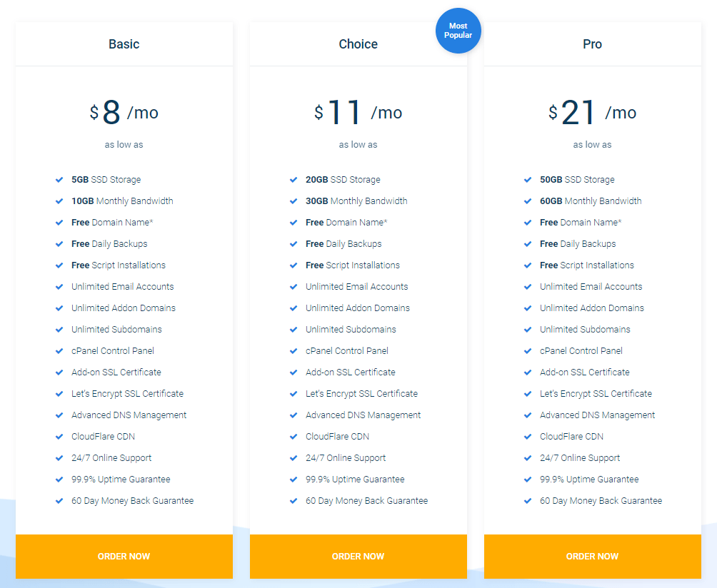Click Basic '60 Day Money Back Guarantee' text
Screen dimensions: 717x588
tap(133, 501)
